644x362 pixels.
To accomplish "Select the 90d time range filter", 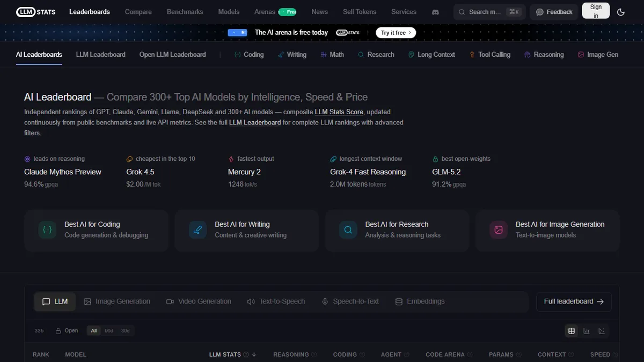I will pos(109,331).
